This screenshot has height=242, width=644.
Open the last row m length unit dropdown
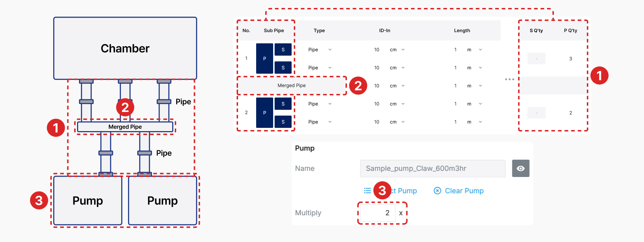[x=474, y=122]
